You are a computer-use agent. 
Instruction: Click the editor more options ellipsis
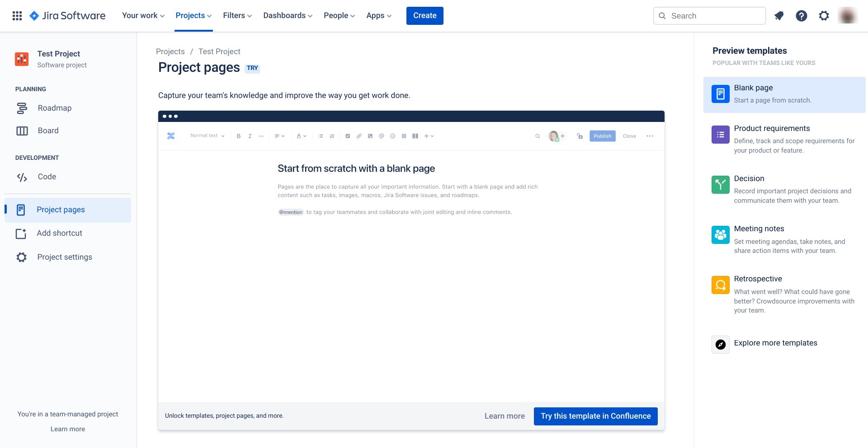pos(650,136)
